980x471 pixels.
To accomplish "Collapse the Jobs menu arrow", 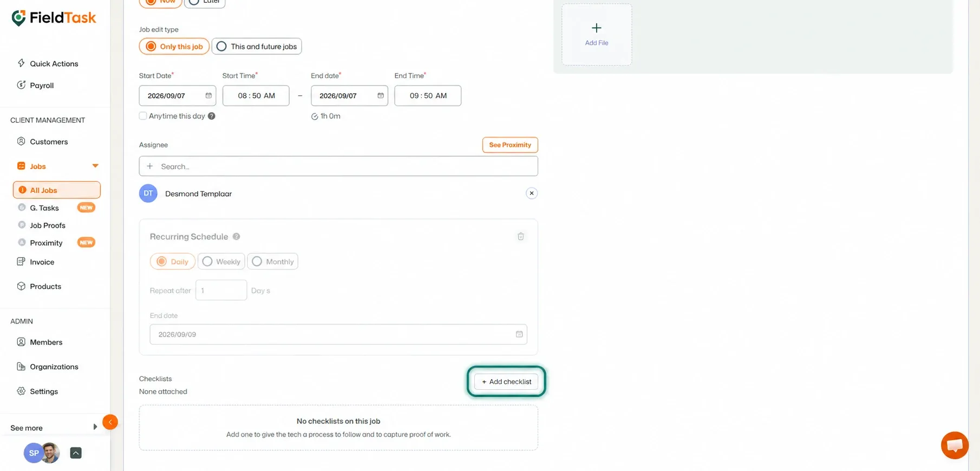I will click(95, 166).
